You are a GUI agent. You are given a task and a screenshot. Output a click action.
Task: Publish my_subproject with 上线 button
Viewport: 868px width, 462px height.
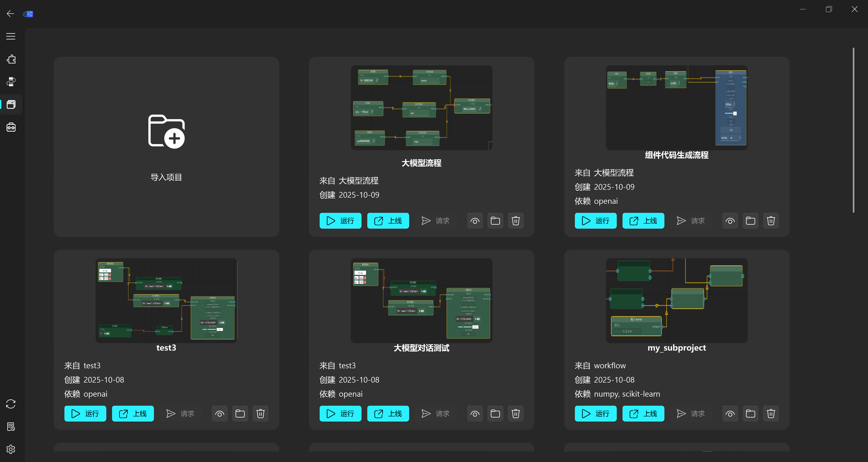643,413
